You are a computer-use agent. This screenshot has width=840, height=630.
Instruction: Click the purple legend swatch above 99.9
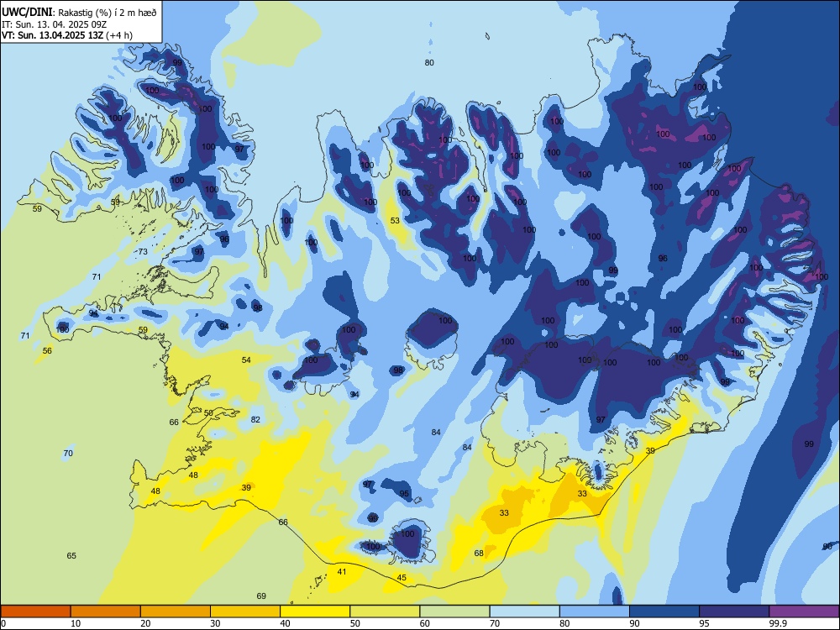(x=804, y=612)
